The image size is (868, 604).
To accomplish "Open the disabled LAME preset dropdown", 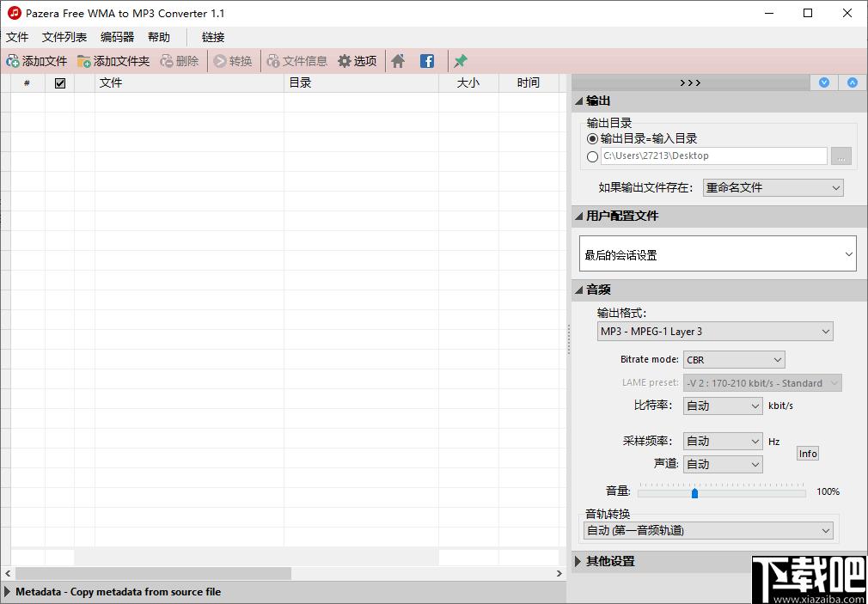I will [x=763, y=383].
